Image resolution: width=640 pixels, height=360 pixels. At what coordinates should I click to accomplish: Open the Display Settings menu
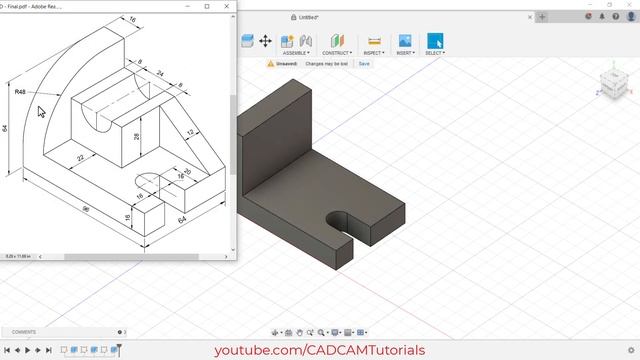pyautogui.click(x=336, y=333)
